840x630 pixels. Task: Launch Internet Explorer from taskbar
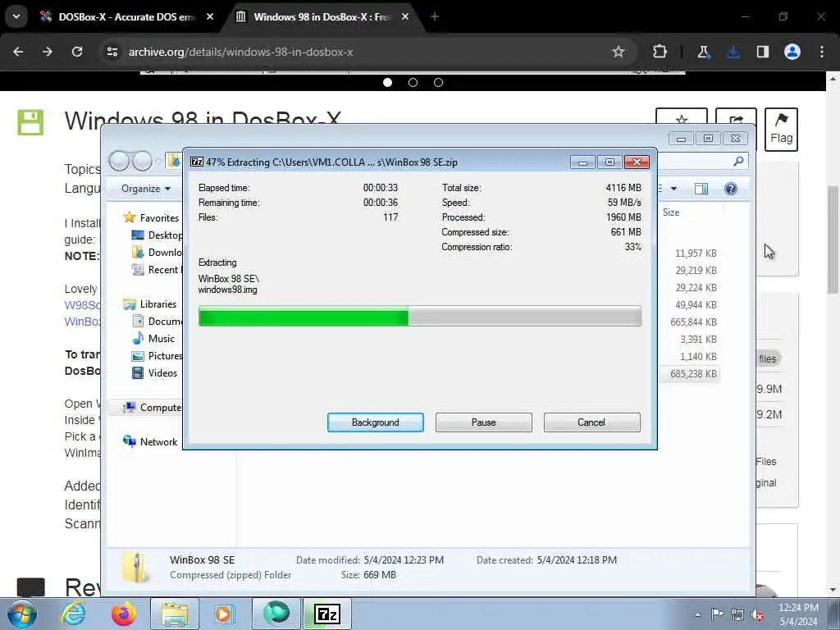pos(73,614)
